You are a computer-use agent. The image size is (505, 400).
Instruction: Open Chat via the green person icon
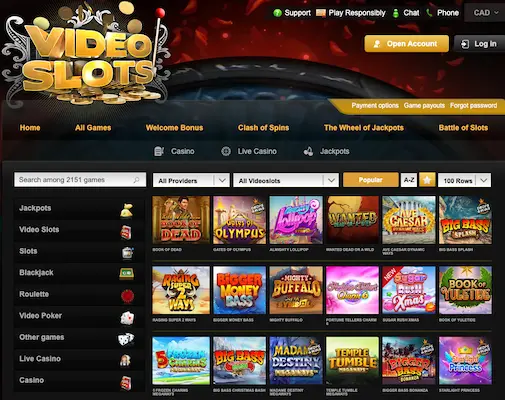click(396, 13)
